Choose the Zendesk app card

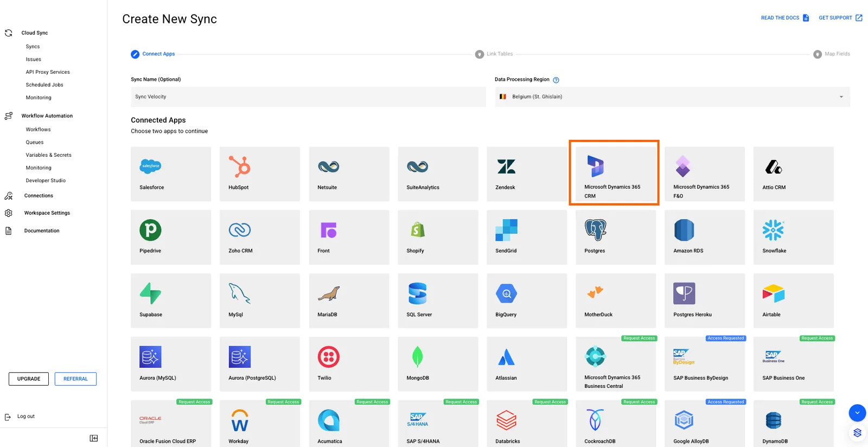[x=527, y=174]
